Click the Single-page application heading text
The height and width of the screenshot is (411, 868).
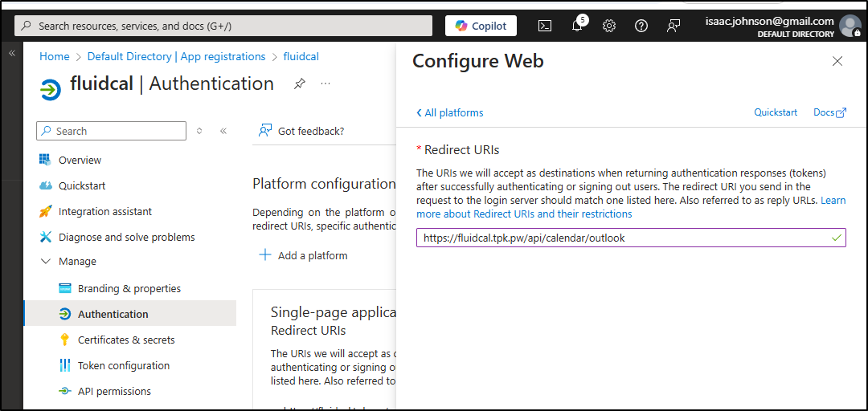point(334,312)
